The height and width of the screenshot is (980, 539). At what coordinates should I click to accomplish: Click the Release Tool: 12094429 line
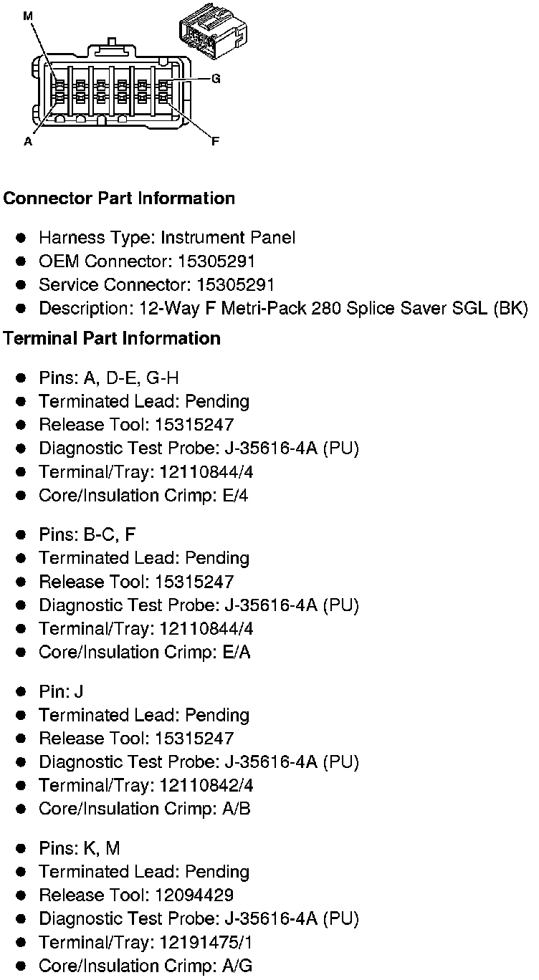(x=135, y=895)
